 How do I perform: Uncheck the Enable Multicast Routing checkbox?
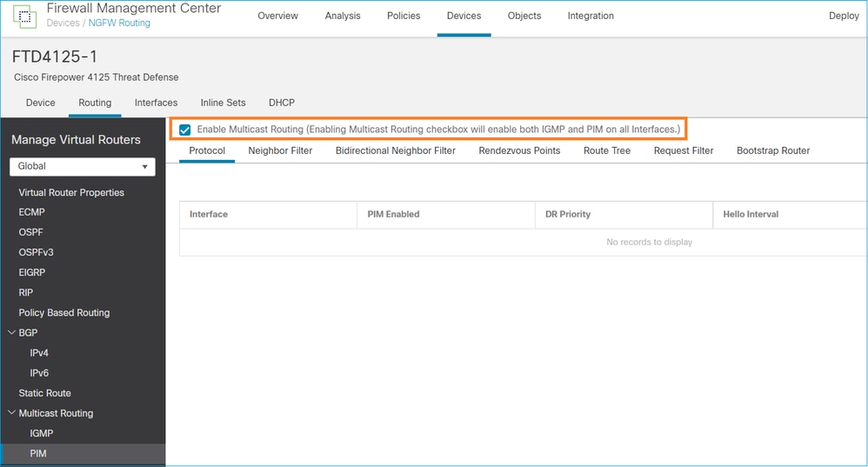click(x=185, y=130)
